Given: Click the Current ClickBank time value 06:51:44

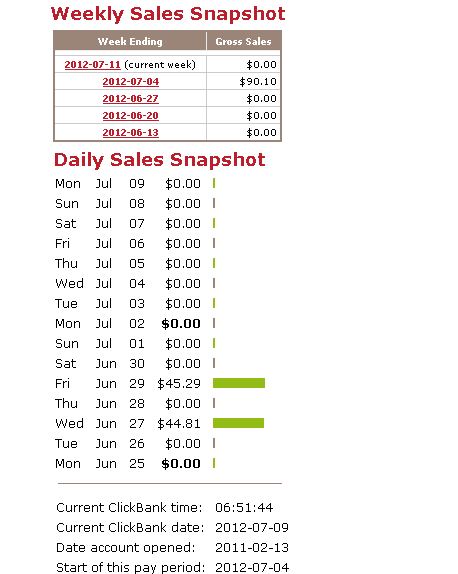Looking at the screenshot, I should coord(244,508).
